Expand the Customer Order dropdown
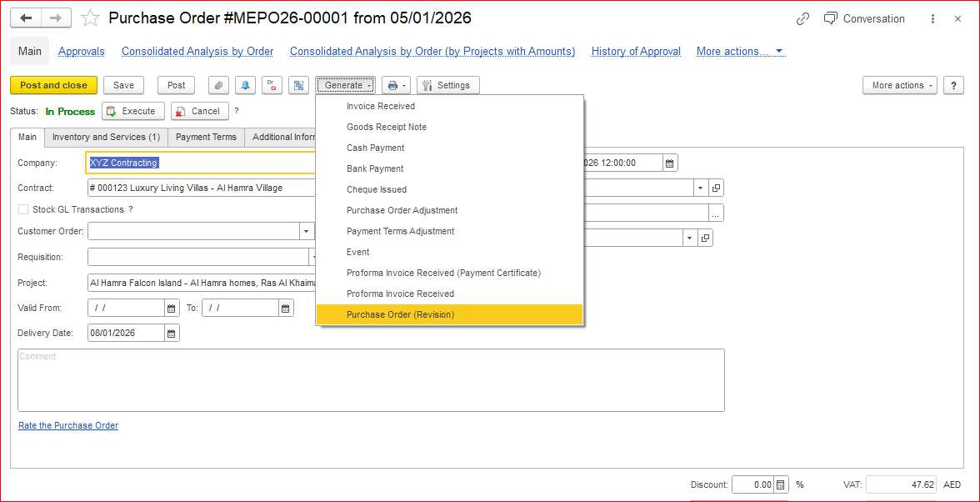 (x=307, y=231)
